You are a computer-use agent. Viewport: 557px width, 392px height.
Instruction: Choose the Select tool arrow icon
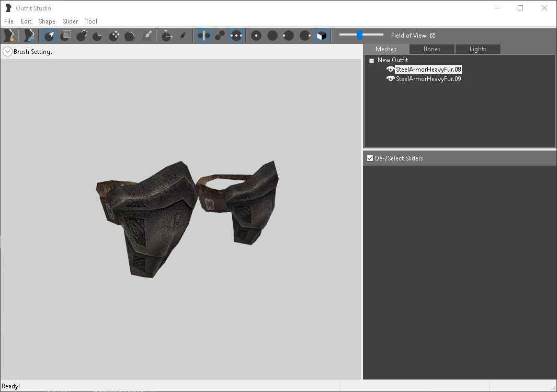click(49, 36)
